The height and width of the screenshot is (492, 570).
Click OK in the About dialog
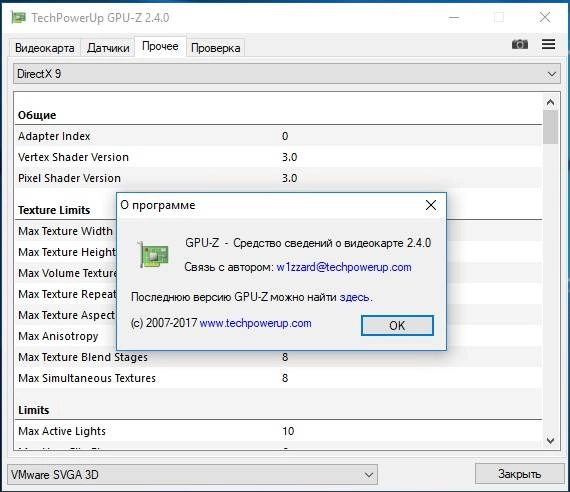coord(397,325)
